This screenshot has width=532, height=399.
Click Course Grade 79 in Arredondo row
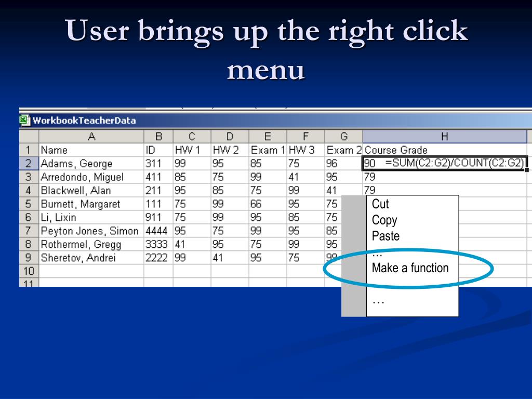coord(445,177)
